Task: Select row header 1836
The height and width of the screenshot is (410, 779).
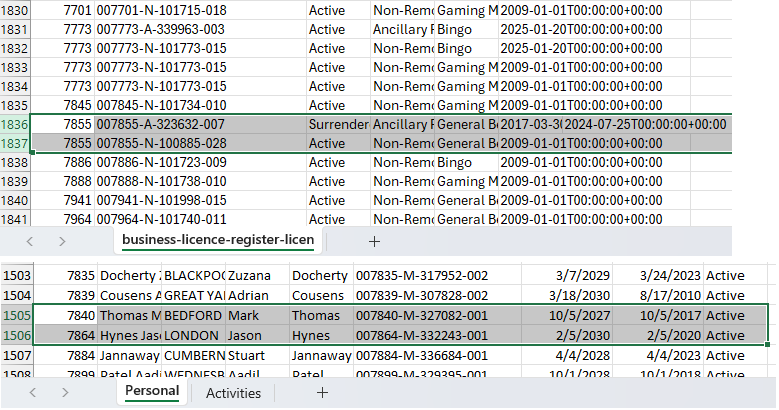Action: coord(15,125)
